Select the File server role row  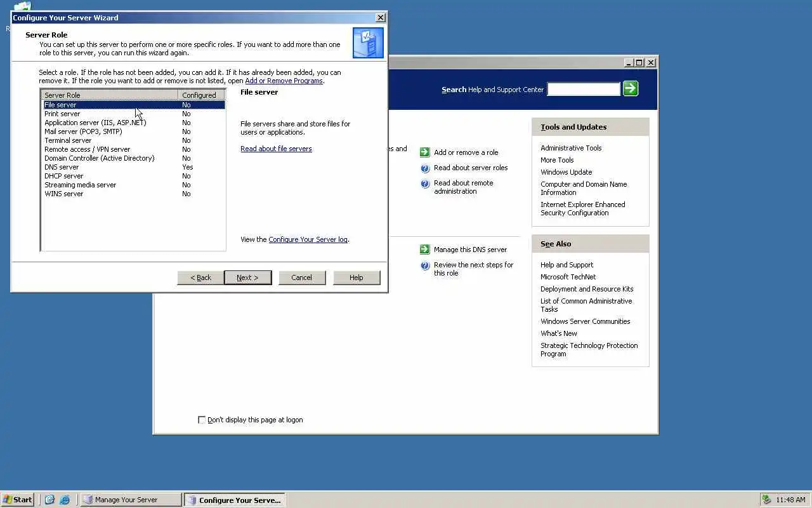click(134, 105)
